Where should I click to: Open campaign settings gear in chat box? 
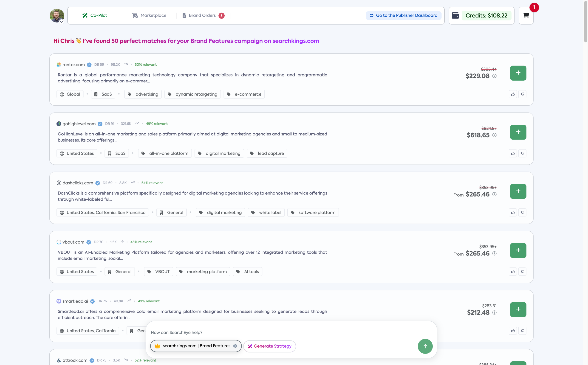[235, 346]
